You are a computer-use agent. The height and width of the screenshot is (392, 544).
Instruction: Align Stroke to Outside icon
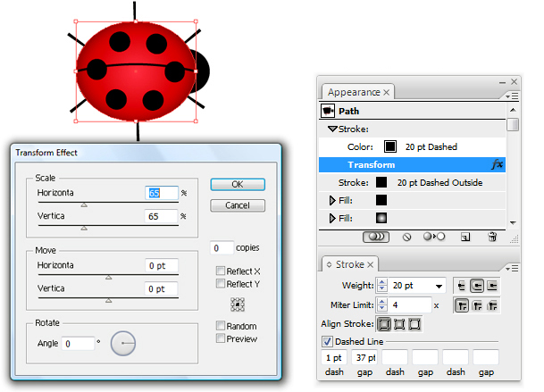point(414,324)
